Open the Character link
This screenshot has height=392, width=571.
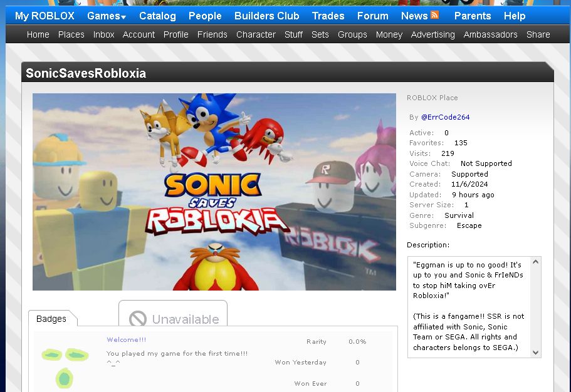point(256,34)
